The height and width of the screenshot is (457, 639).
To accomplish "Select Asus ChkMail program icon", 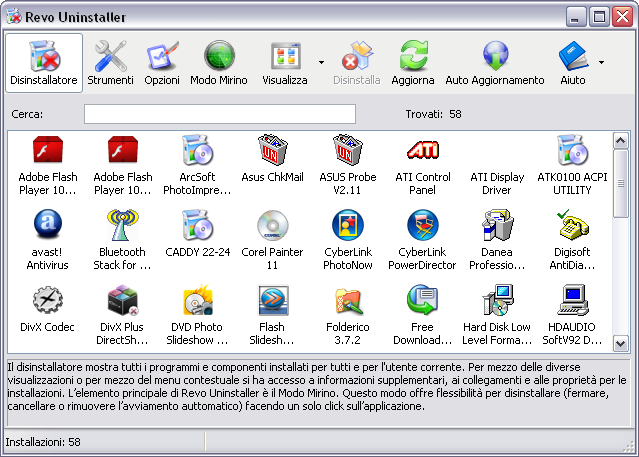I will (273, 150).
